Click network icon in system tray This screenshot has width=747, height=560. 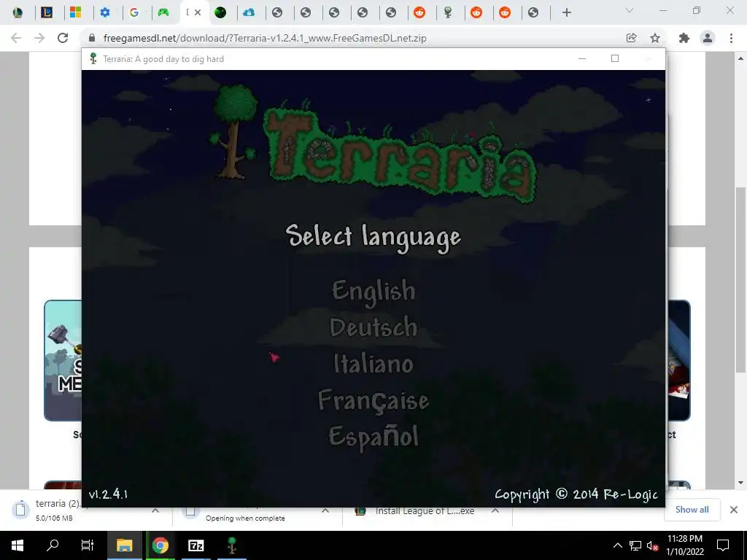pos(635,545)
